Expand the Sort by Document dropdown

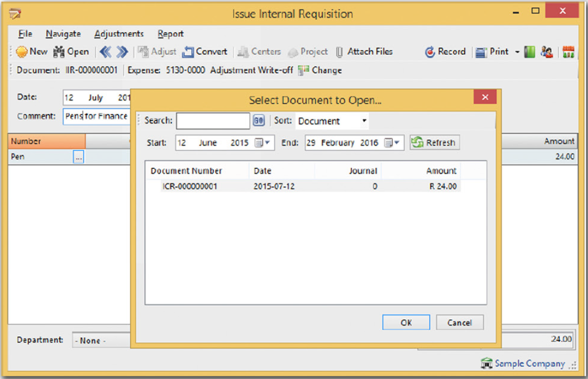pyautogui.click(x=364, y=121)
